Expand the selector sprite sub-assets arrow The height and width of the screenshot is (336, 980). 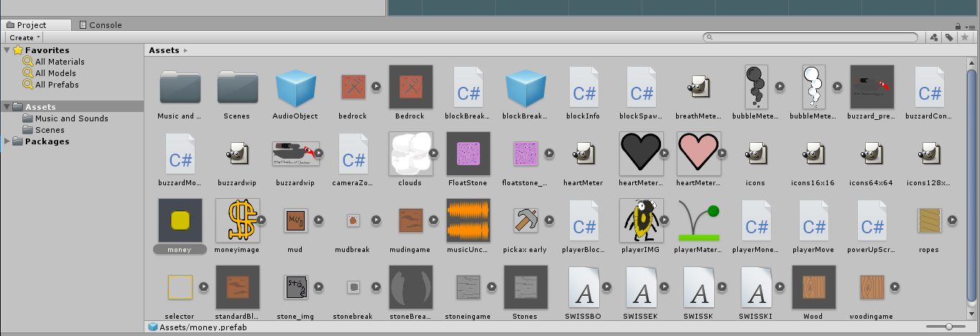203,286
